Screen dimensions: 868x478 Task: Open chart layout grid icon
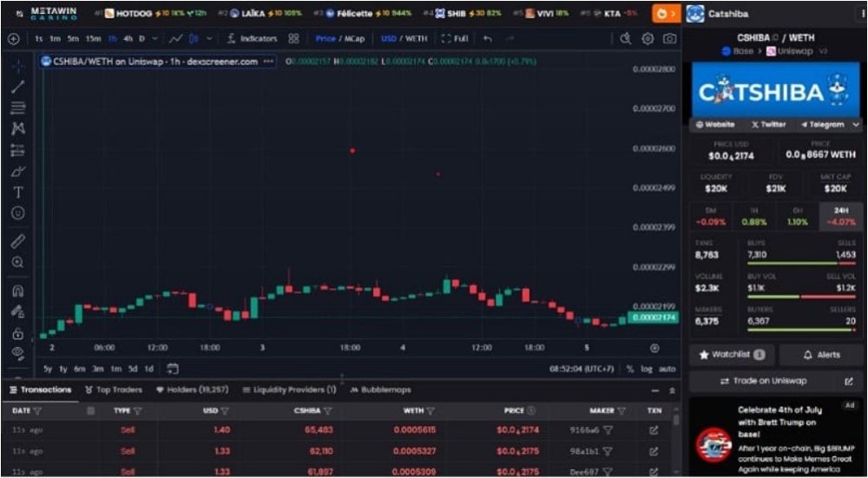[294, 39]
